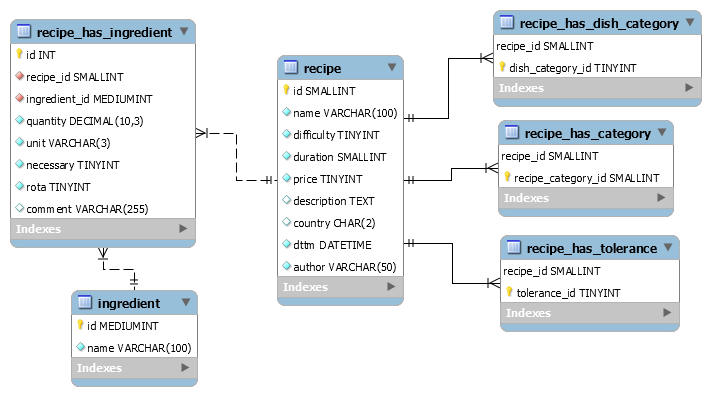The image size is (711, 396).
Task: Click hollow diamond beside description TEXT
Action: pos(287,200)
